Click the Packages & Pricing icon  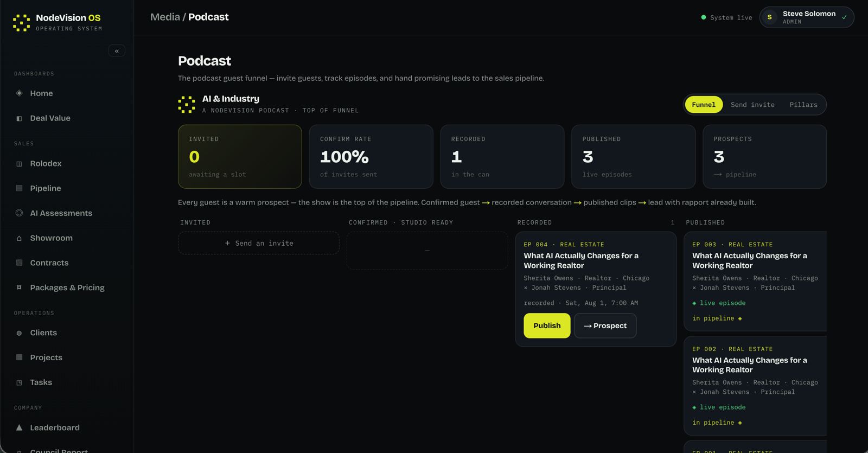[19, 288]
